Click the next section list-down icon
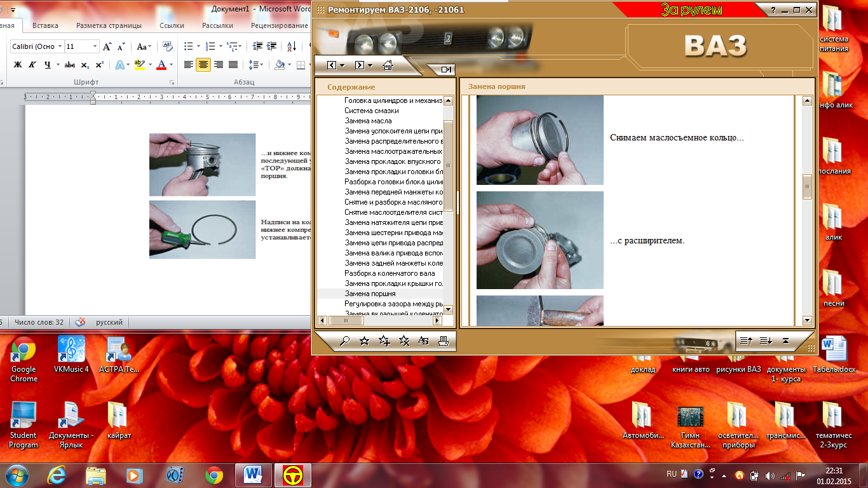The width and height of the screenshot is (868, 488). pyautogui.click(x=766, y=341)
